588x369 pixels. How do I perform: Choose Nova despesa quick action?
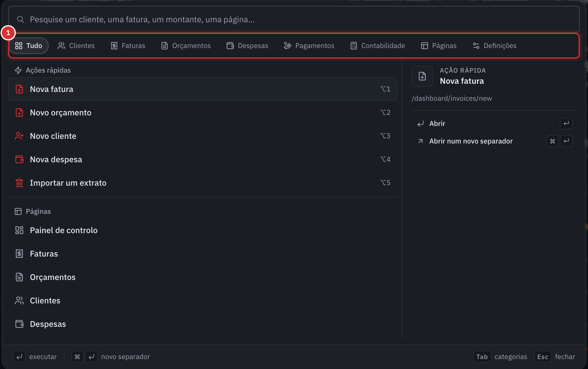pos(203,159)
